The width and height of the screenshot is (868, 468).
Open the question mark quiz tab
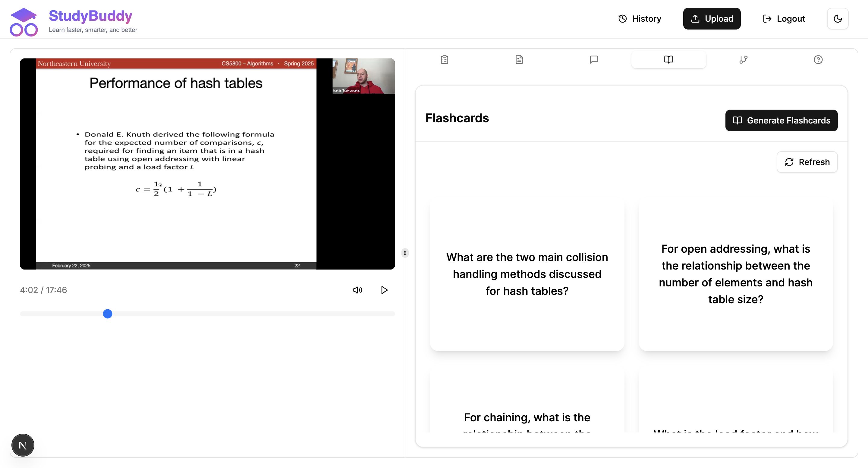(x=818, y=60)
